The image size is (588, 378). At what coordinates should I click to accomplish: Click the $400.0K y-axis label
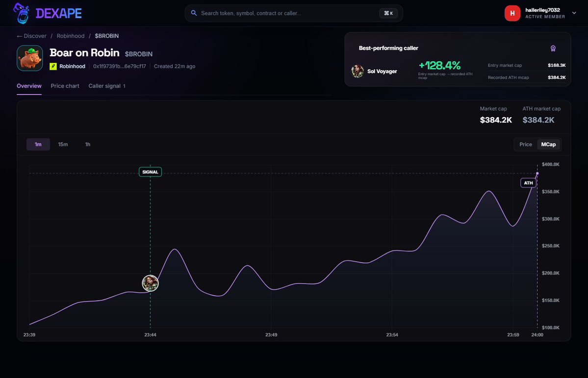(x=551, y=164)
